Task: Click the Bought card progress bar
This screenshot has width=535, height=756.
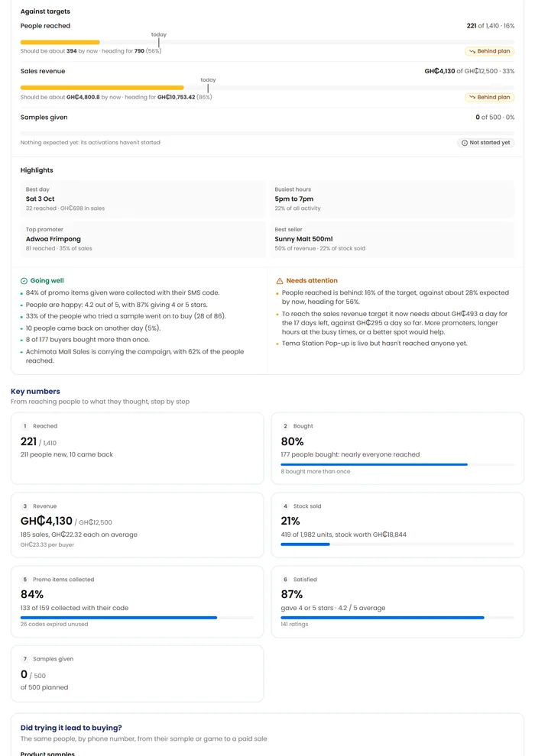Action: (397, 464)
